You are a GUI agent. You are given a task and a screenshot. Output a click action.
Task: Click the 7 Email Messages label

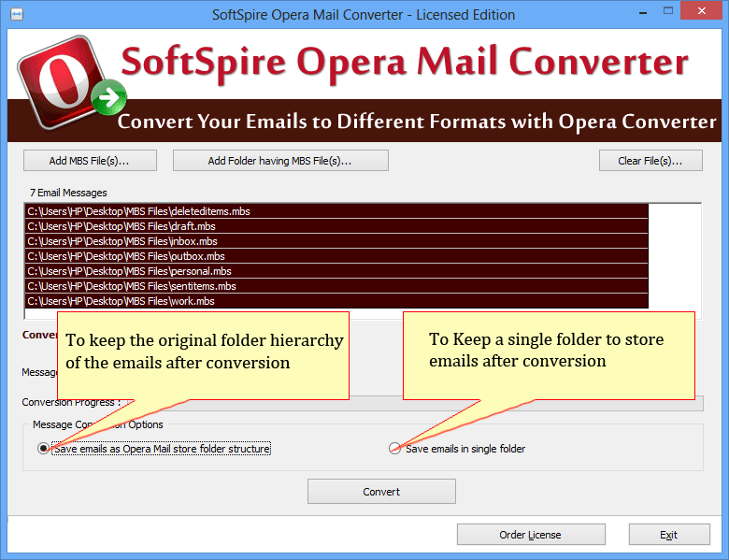click(68, 193)
